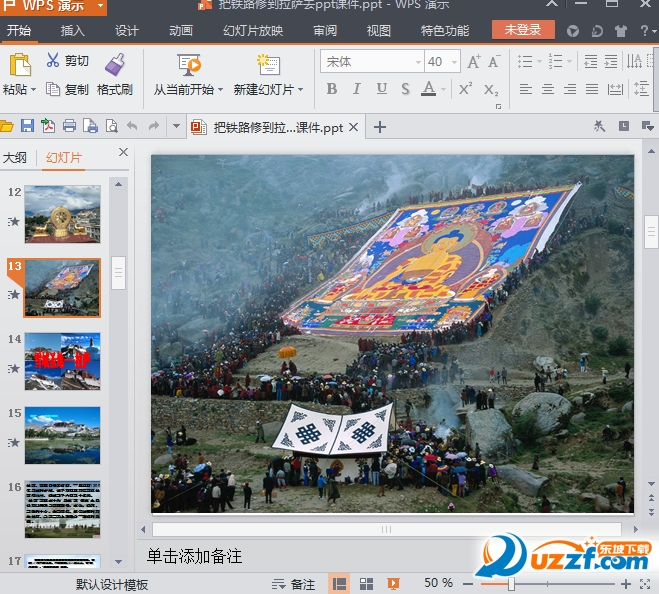Select slide 14 thumbnail
659x594 pixels.
coord(62,362)
